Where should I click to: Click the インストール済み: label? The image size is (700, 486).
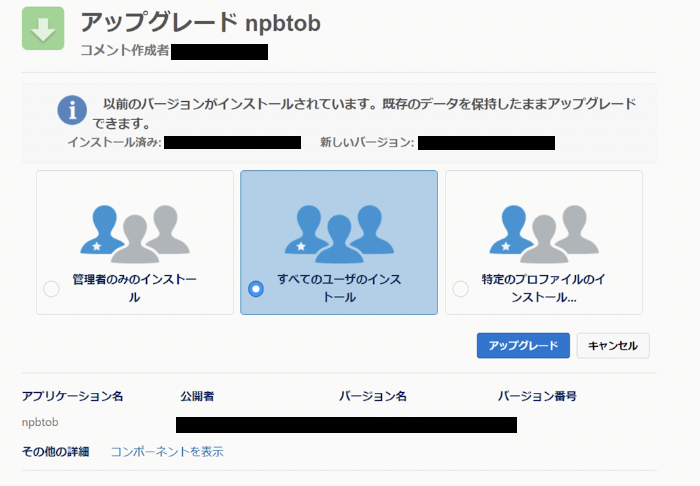[x=114, y=142]
